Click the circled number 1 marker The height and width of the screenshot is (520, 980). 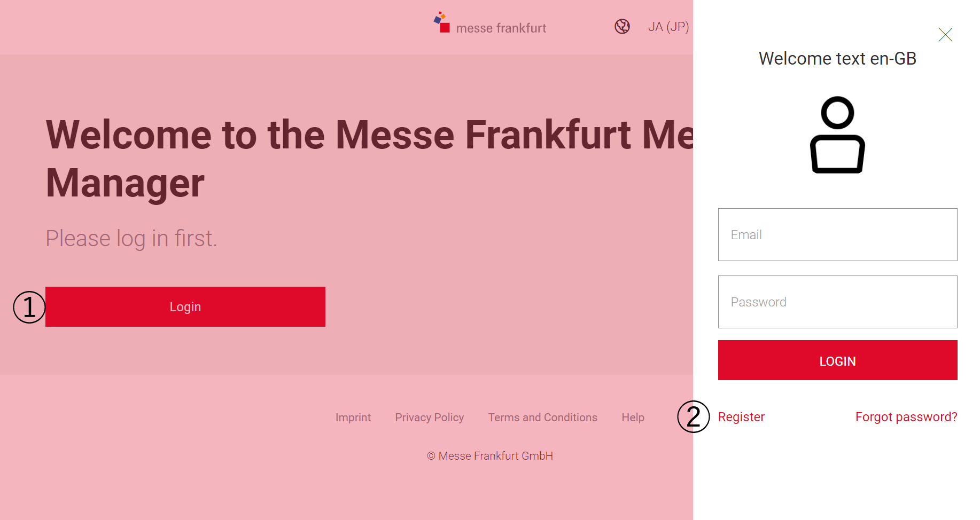(x=29, y=307)
